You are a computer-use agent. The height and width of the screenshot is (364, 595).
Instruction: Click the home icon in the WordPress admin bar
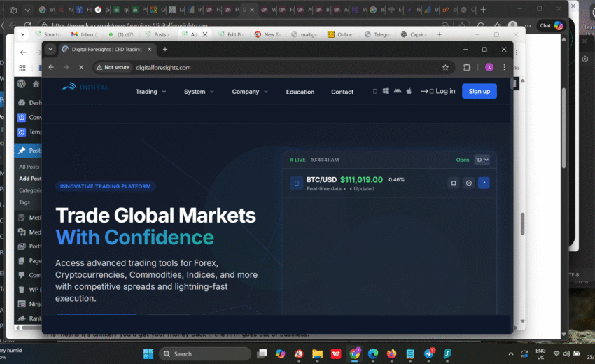[x=36, y=84]
